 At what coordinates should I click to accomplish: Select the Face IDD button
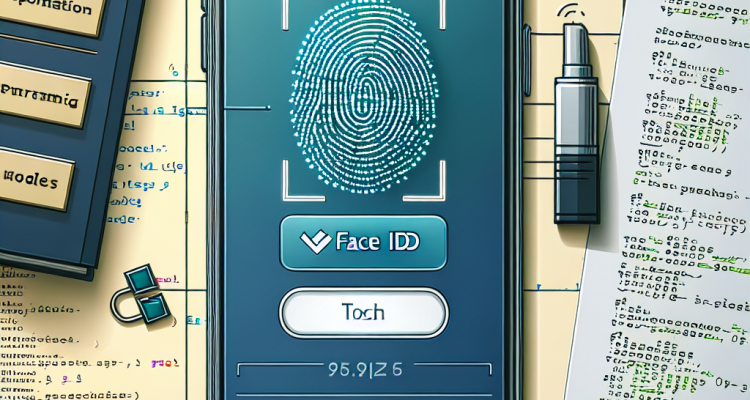364,243
